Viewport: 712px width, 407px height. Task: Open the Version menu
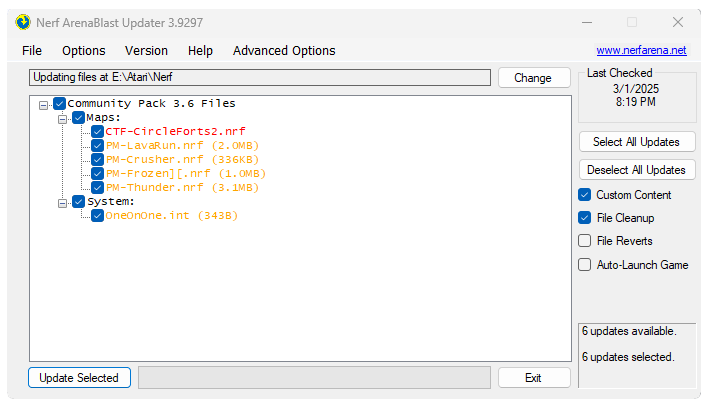point(146,51)
